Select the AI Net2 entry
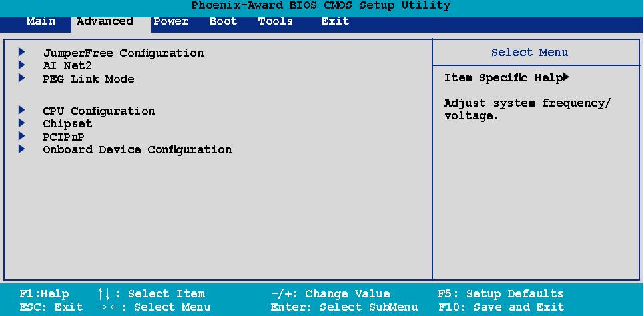 point(67,65)
